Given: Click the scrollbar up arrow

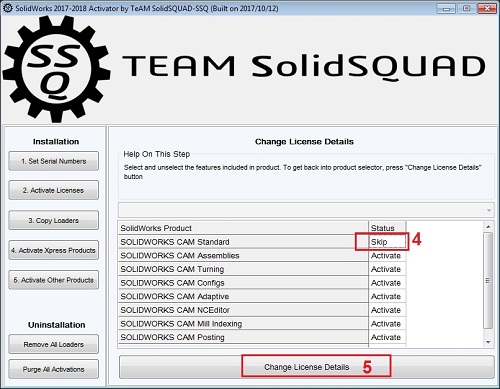Looking at the screenshot, I should (x=488, y=227).
